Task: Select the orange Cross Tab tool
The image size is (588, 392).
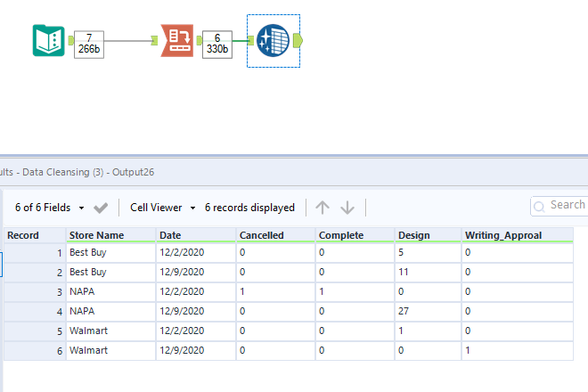Action: pos(176,41)
